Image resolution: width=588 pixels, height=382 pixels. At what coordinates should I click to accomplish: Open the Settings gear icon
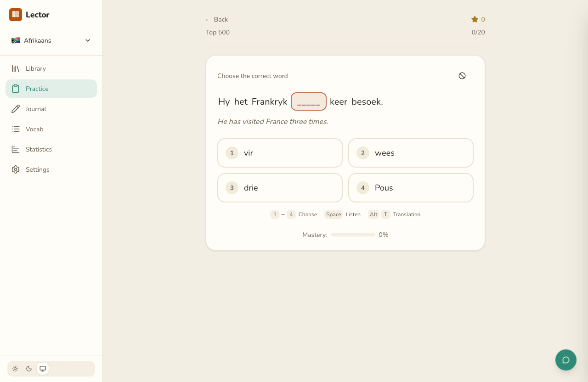click(x=16, y=169)
